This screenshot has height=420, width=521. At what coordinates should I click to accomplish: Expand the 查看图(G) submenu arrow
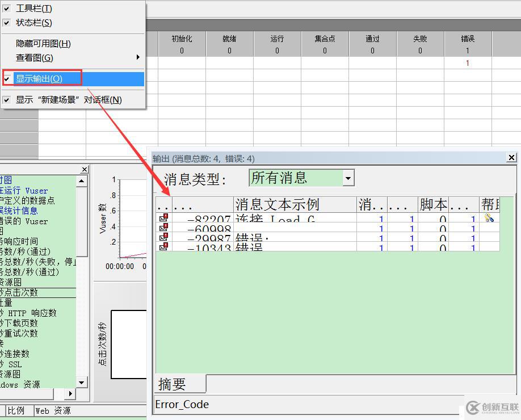tap(138, 57)
